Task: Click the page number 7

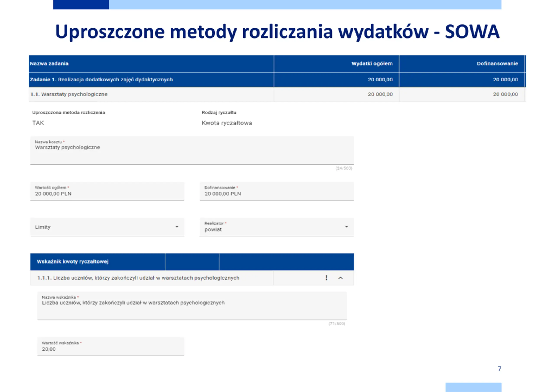Action: tap(499, 369)
